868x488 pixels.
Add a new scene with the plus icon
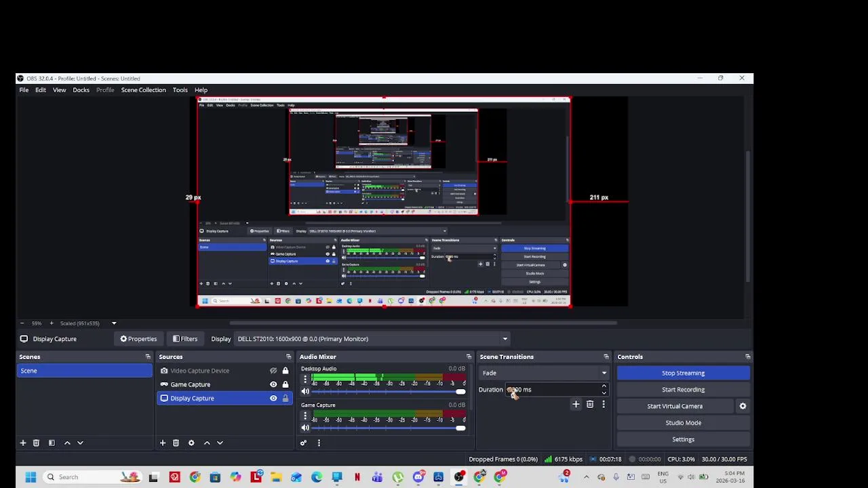(x=22, y=443)
